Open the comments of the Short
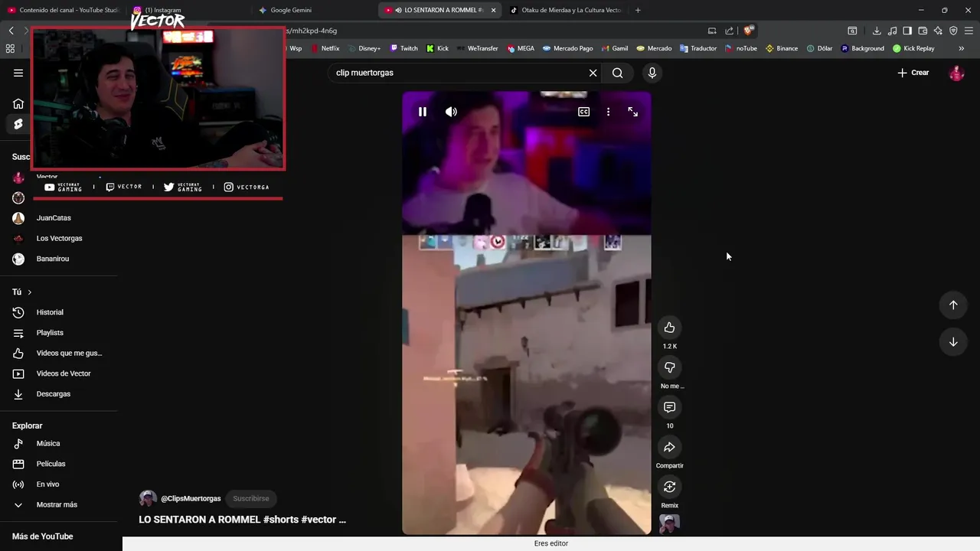 click(x=669, y=407)
